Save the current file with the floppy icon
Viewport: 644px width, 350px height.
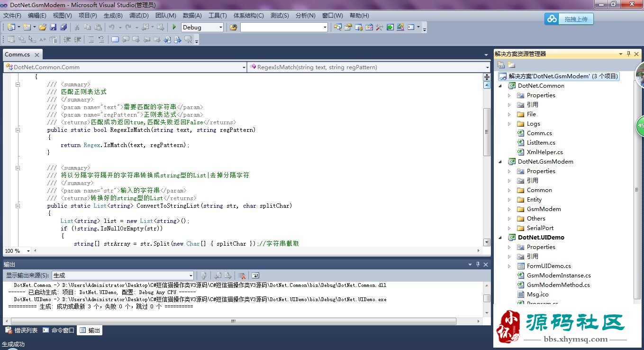click(53, 27)
